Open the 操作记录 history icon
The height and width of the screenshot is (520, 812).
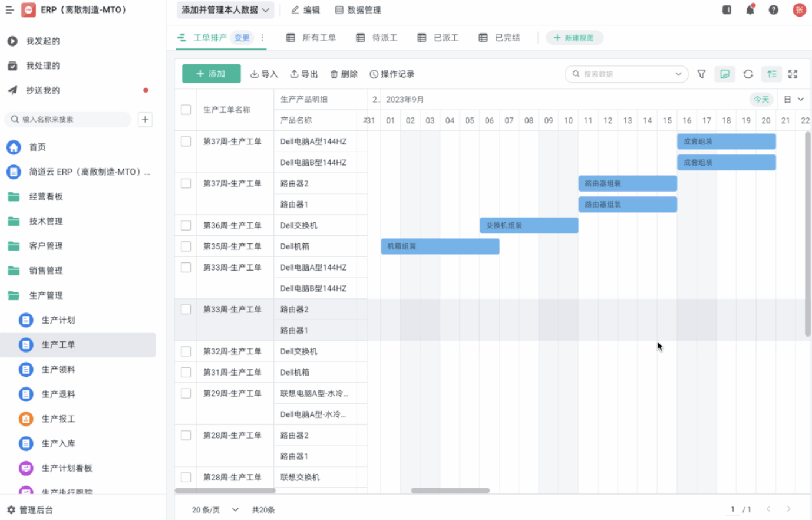pos(392,74)
